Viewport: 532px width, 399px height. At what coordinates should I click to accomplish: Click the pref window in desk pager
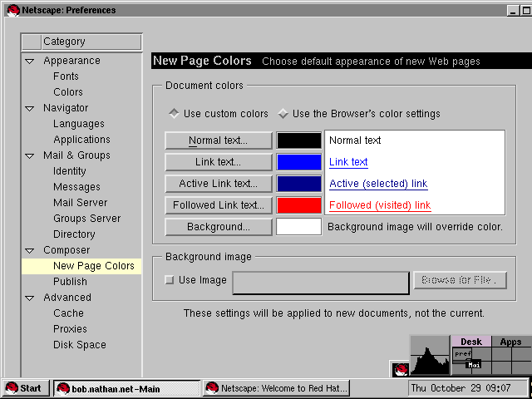461,353
